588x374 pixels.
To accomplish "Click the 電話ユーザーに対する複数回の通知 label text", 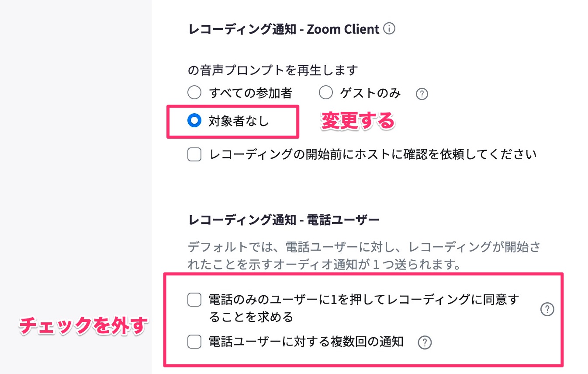I will (x=306, y=342).
